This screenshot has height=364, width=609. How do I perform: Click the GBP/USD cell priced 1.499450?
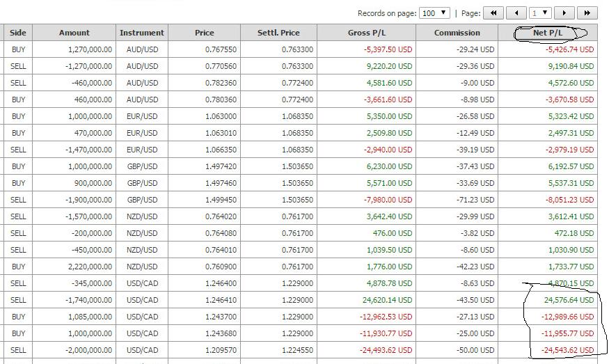click(142, 200)
